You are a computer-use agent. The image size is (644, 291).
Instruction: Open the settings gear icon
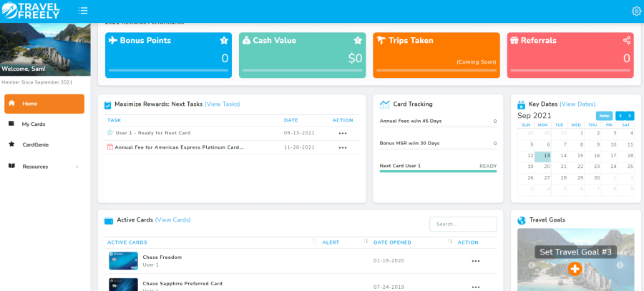[636, 11]
